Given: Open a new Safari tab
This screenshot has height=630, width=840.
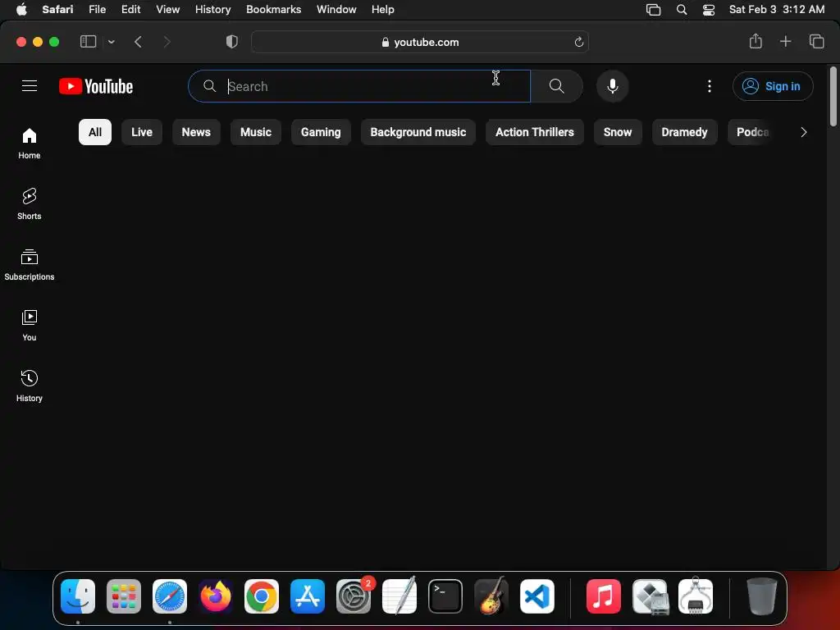Looking at the screenshot, I should click(x=785, y=41).
